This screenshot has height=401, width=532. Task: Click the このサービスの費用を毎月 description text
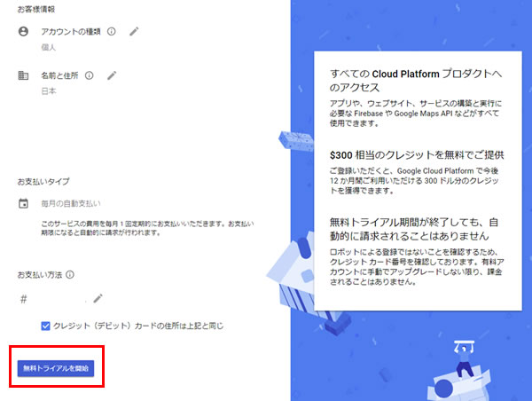[x=147, y=228]
